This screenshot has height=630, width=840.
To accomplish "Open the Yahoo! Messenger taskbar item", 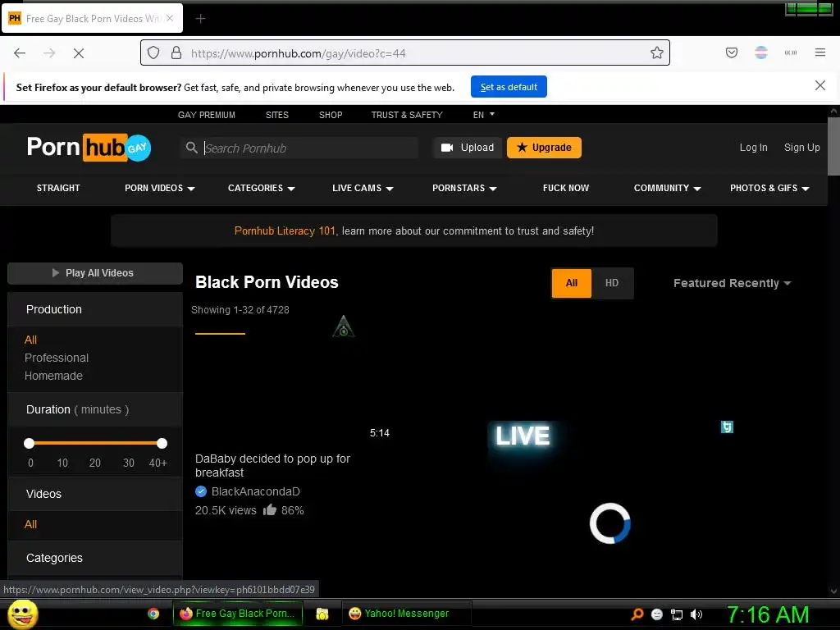I will [406, 614].
